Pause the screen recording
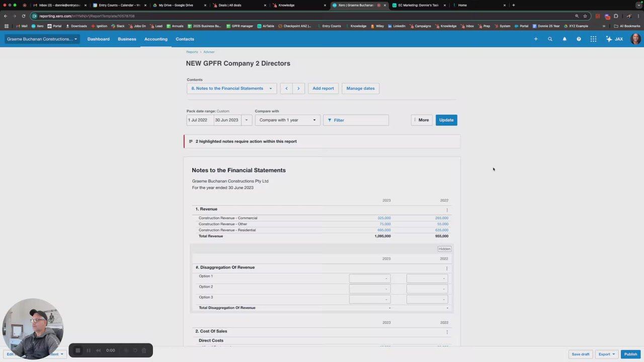 tap(88, 350)
